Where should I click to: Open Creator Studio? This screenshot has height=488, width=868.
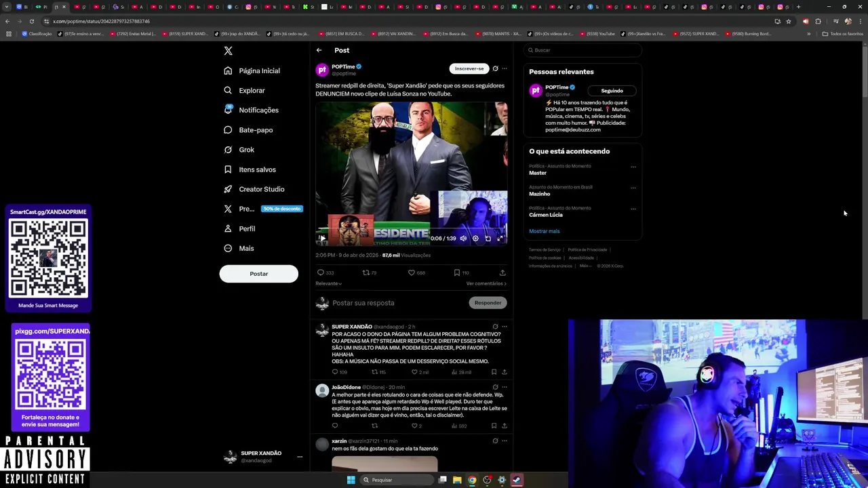click(x=254, y=189)
